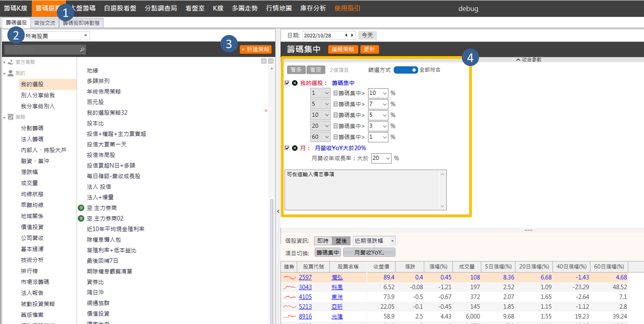The height and width of the screenshot is (324, 644).
Task: Click the minus icon above strategy list
Action: pos(271,61)
